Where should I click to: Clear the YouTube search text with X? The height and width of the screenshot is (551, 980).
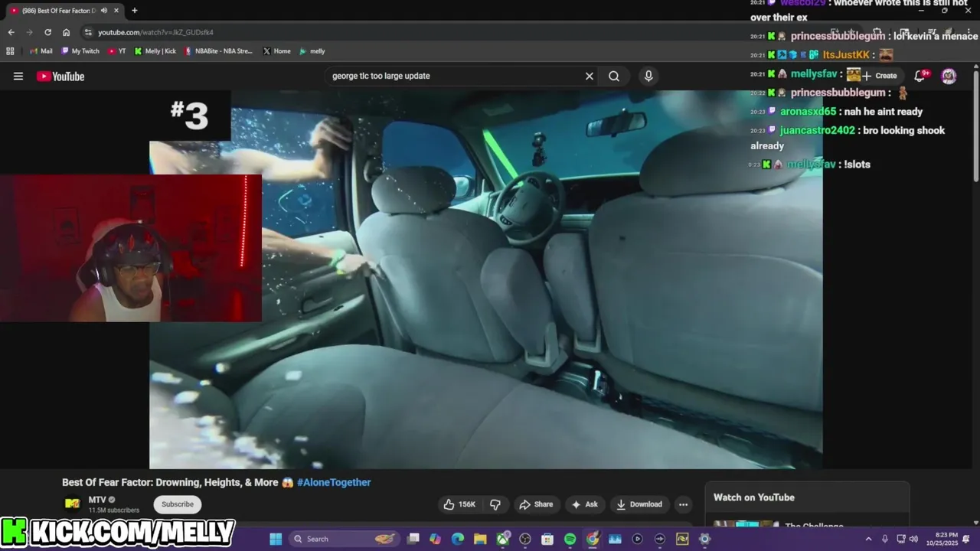[x=590, y=76]
